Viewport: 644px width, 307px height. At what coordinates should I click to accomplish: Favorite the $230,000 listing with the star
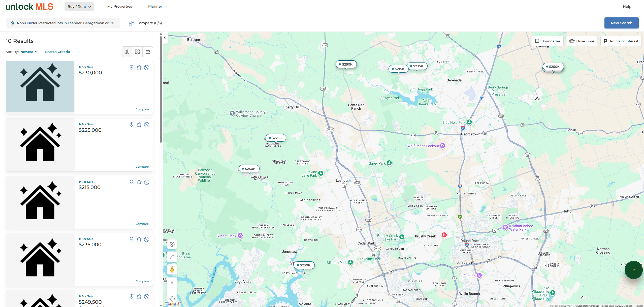139,67
